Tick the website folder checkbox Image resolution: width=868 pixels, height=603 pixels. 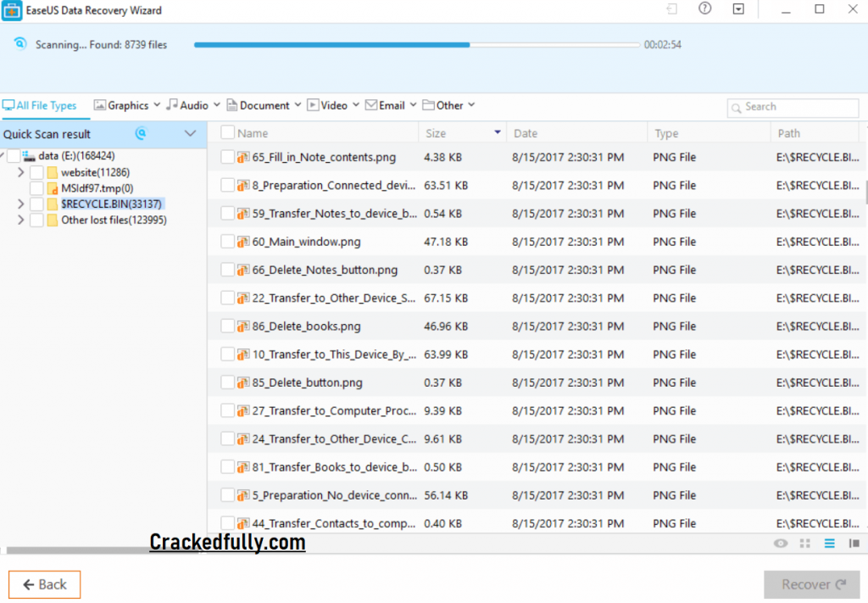coord(36,172)
